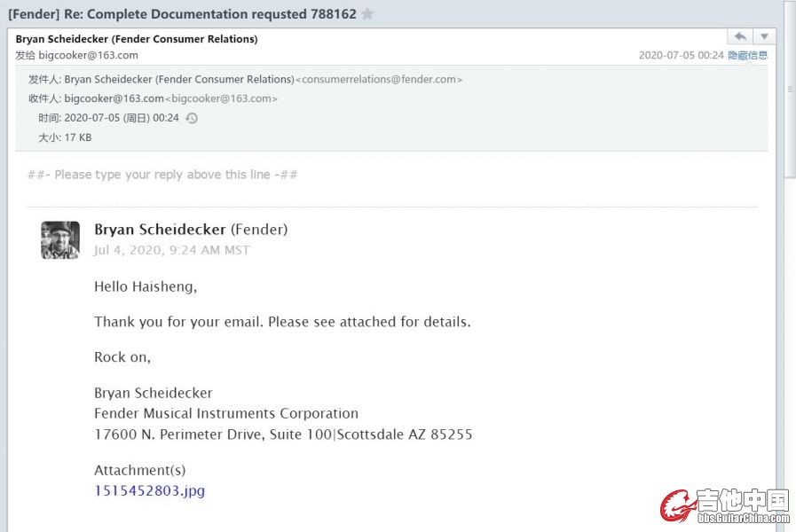This screenshot has width=796, height=532.
Task: Click the 隐藏信息 link to hide details
Action: pos(747,55)
